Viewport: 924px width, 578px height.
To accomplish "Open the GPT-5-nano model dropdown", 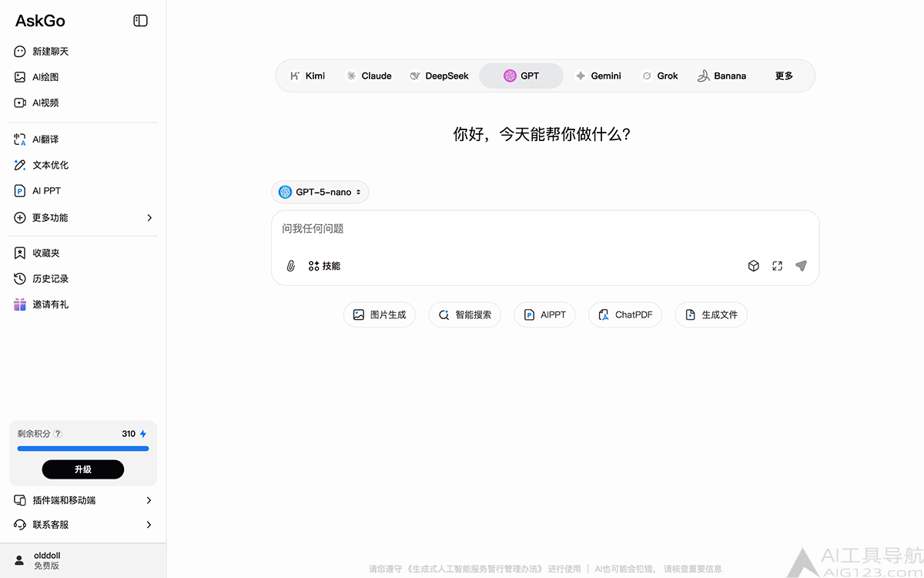I will [320, 192].
